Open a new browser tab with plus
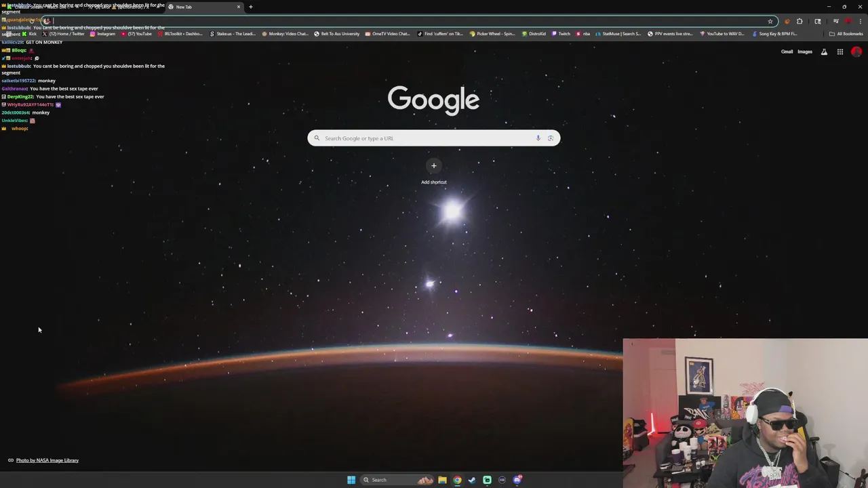 tap(250, 7)
